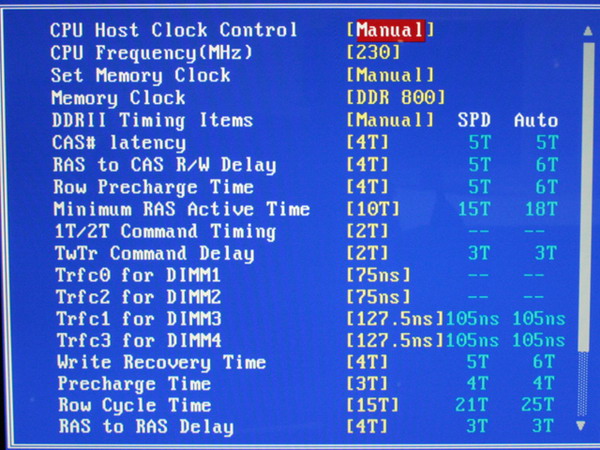Pick the Trfc2 for DIMM2 label

click(x=138, y=297)
